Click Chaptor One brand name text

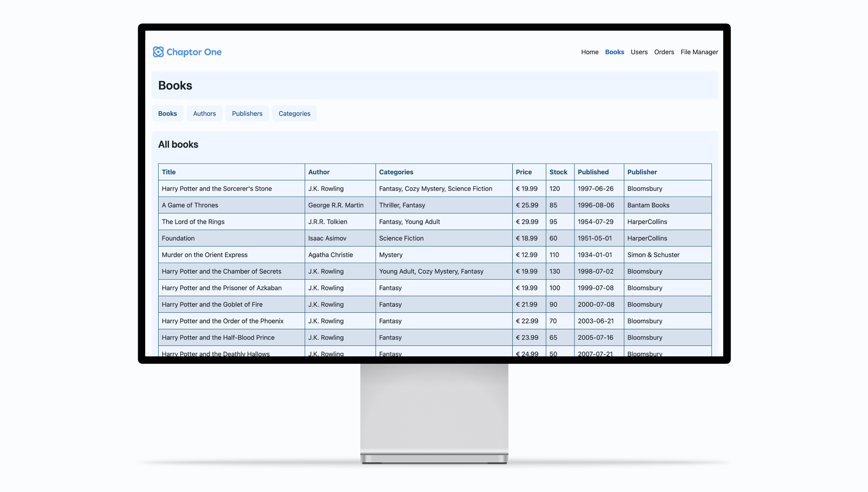point(194,52)
